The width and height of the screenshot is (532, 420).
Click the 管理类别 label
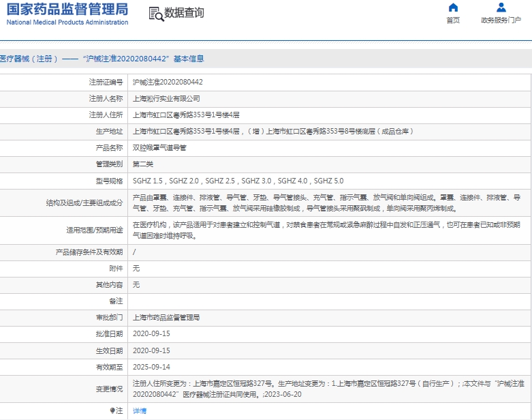[109, 164]
